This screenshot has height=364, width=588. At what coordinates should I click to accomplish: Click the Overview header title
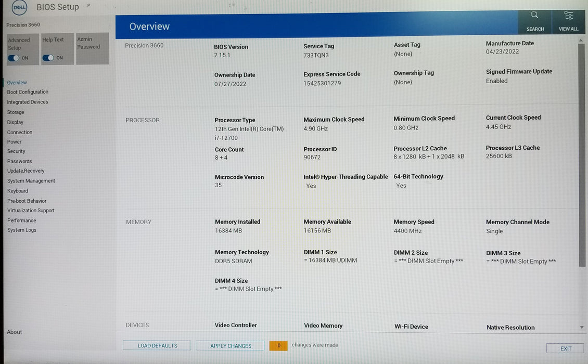[x=149, y=27]
